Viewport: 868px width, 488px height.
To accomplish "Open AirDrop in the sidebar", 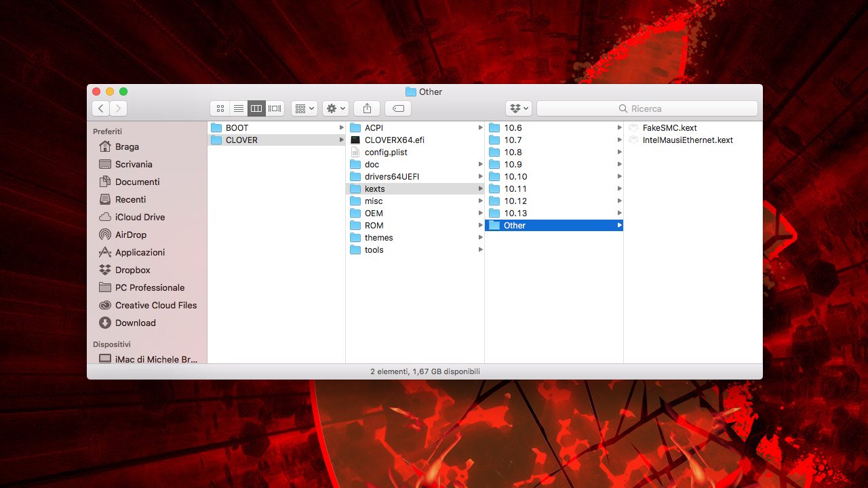I will pyautogui.click(x=130, y=235).
